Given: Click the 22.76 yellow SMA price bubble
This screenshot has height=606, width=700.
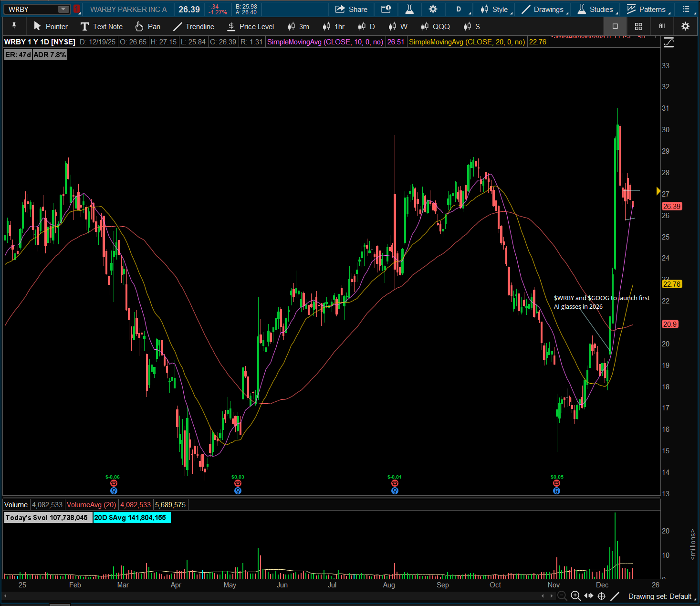Looking at the screenshot, I should click(x=672, y=284).
